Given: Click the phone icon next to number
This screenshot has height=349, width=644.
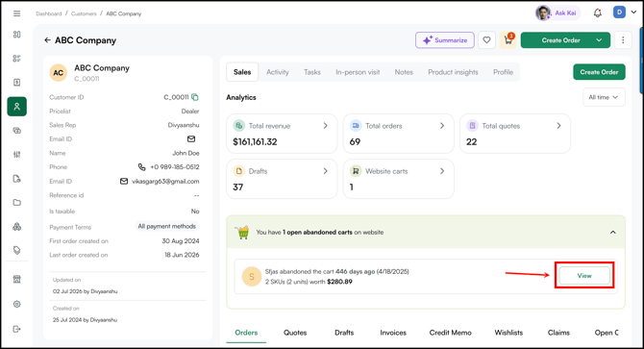Looking at the screenshot, I should 141,167.
